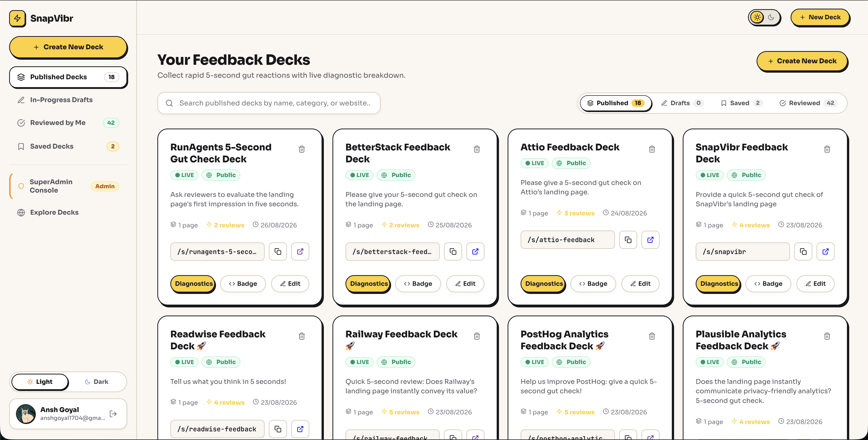Open the Reviewed tab
The image size is (868, 440).
808,103
